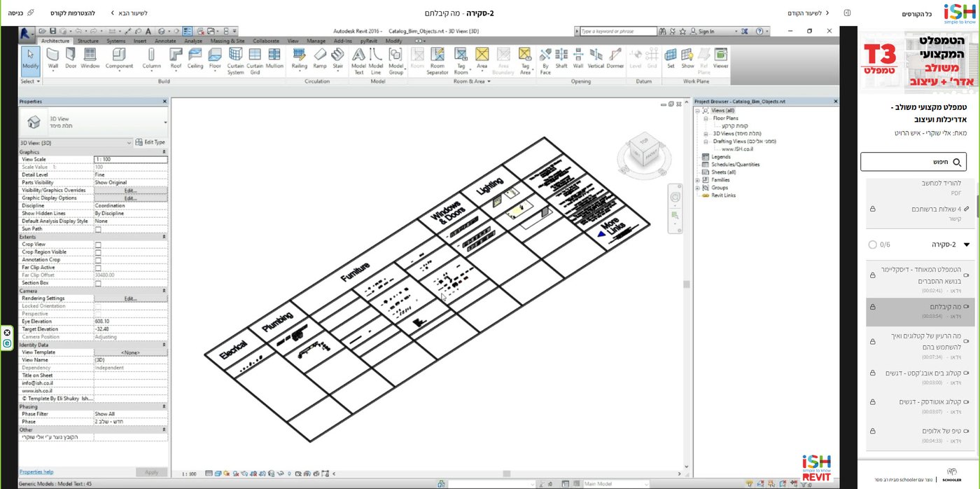Image resolution: width=980 pixels, height=489 pixels.
Task: Click the Edit Type button
Action: click(x=150, y=142)
